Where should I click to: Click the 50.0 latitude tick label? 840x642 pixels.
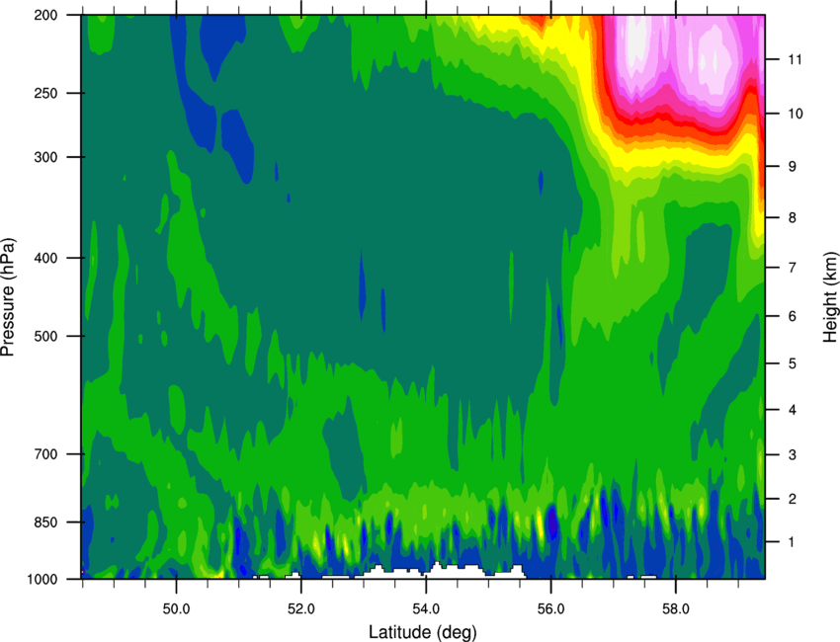[176, 609]
